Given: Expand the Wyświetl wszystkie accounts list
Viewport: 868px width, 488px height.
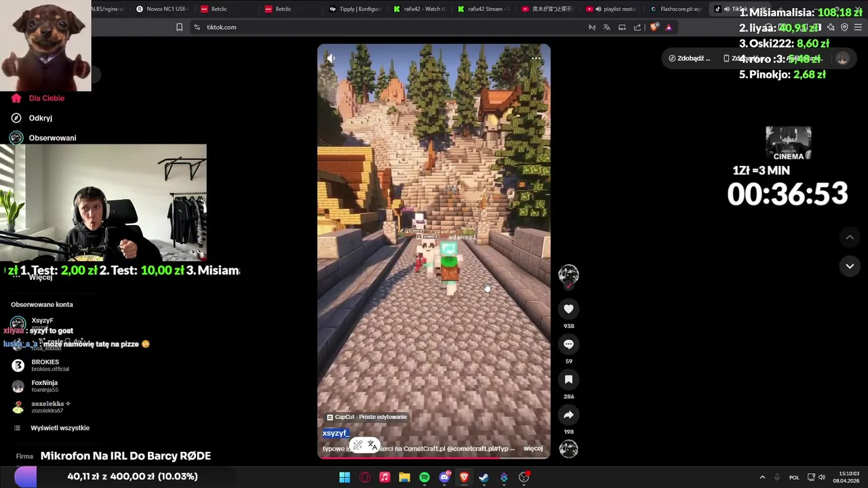Looking at the screenshot, I should (x=52, y=428).
